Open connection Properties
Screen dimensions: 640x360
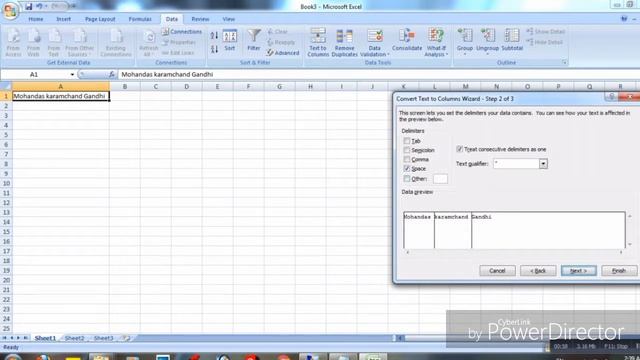coord(179,42)
